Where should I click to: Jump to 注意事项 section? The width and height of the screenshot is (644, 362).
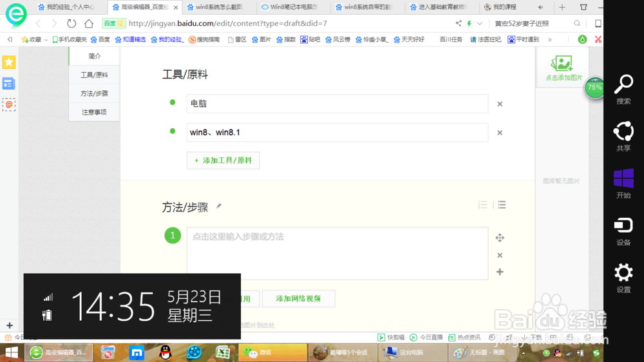95,112
